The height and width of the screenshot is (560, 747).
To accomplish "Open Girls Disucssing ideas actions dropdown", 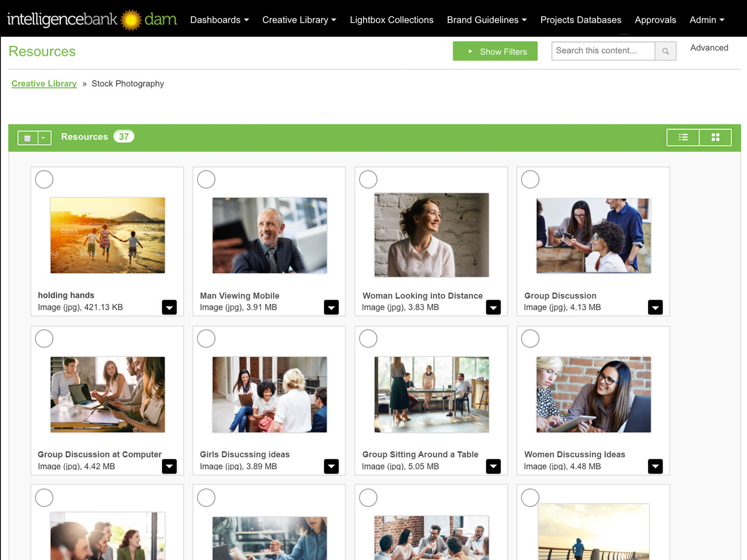I will 331,466.
